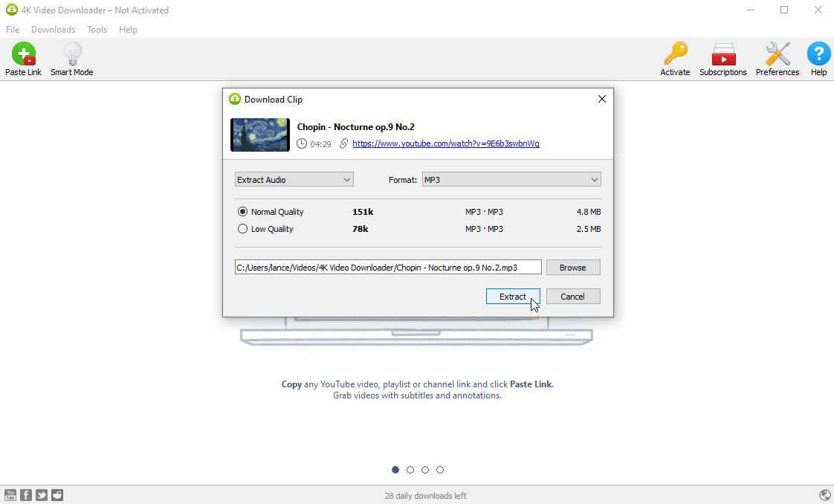Open the Downloads menu
Image resolution: width=834 pixels, height=504 pixels.
[x=54, y=30]
